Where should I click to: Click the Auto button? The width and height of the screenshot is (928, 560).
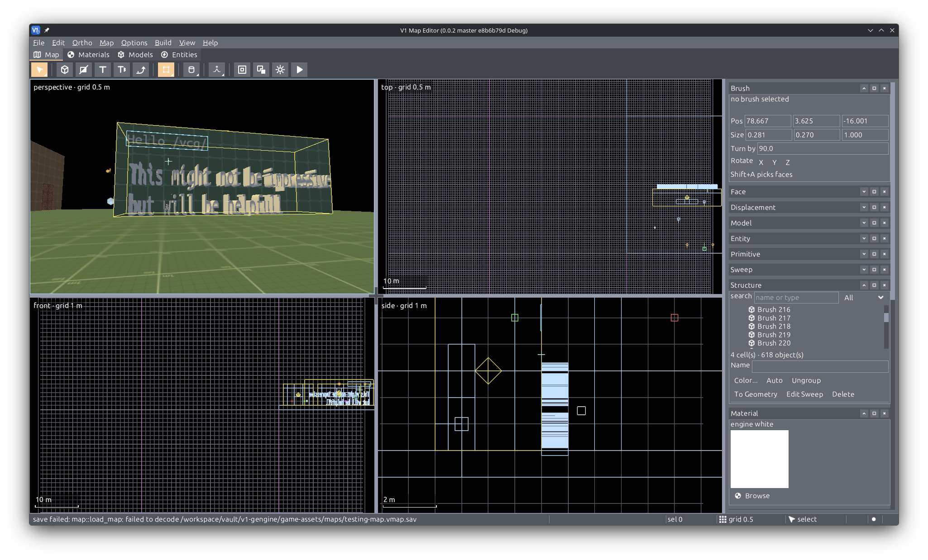774,381
